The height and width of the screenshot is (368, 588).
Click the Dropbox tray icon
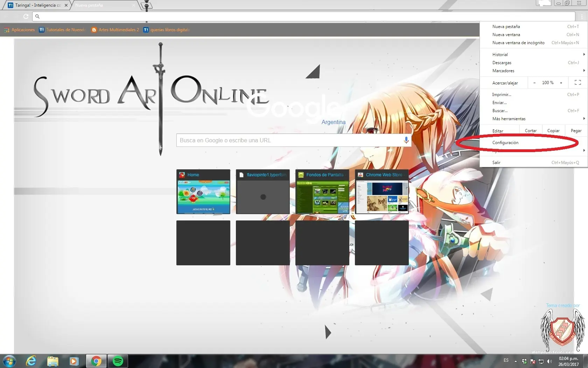[524, 361]
